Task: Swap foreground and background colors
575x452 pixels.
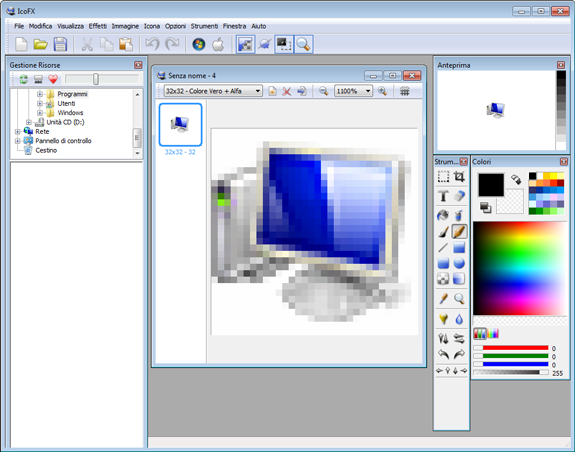Action: (x=516, y=179)
